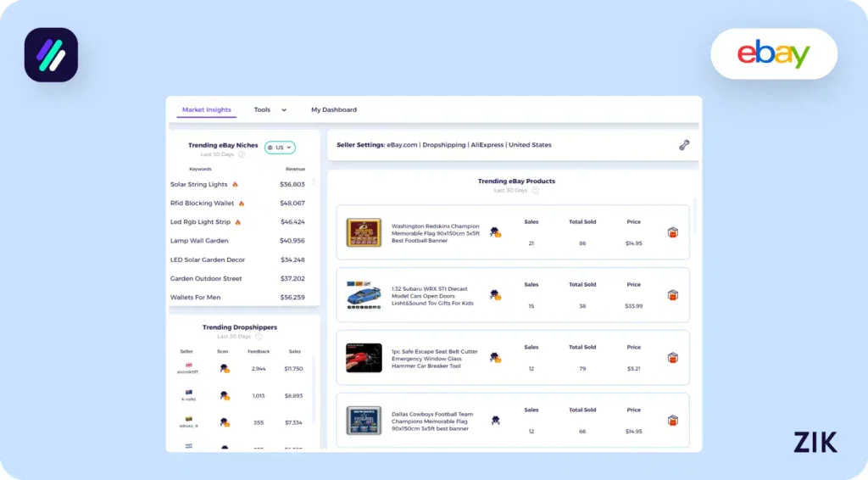Click scan icon for Seat Belt Cutter
The height and width of the screenshot is (480, 868).
(495, 358)
